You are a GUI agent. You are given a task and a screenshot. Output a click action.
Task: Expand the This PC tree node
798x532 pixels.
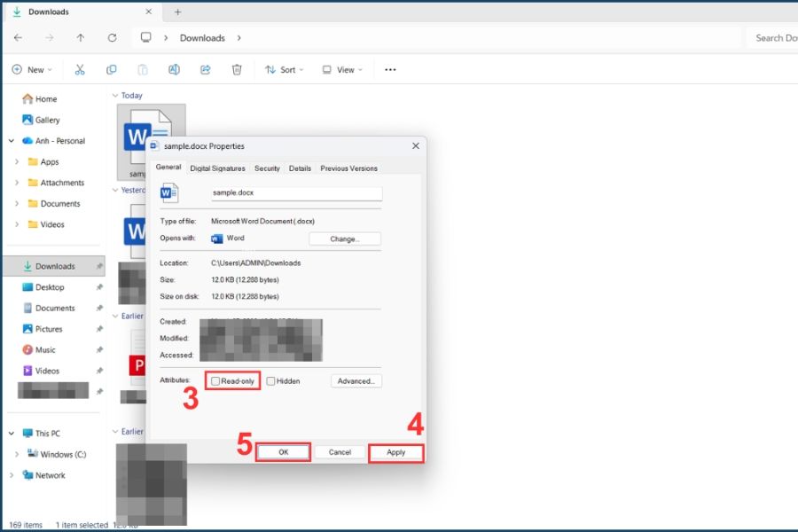[x=12, y=434]
